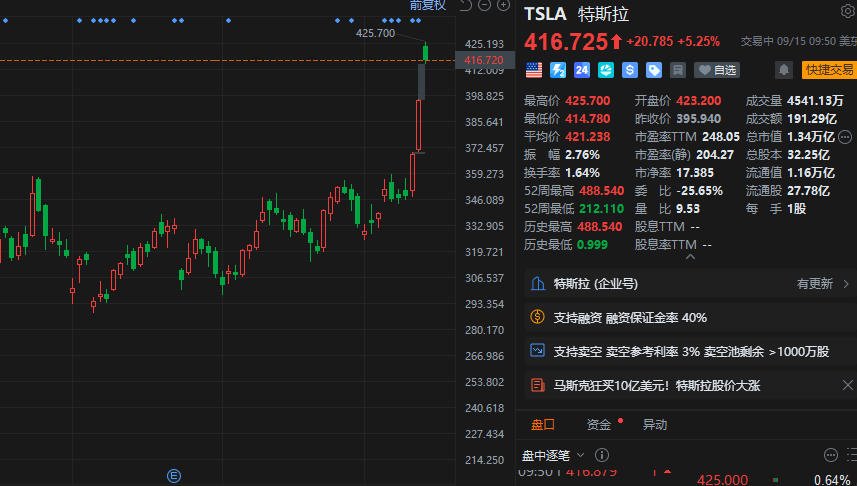Click the blue dollar sign icon

coord(630,70)
